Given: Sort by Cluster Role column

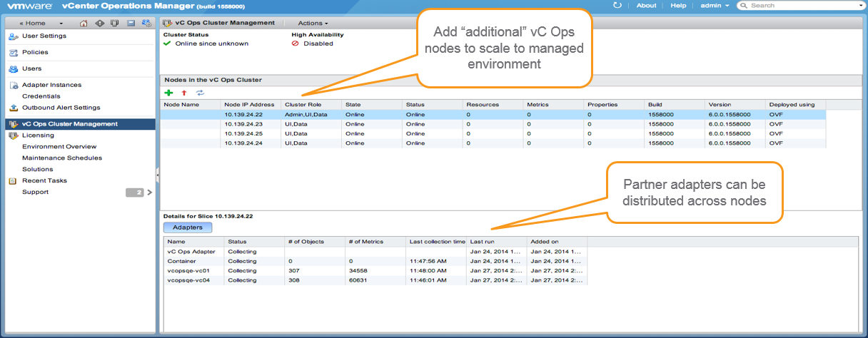Looking at the screenshot, I should point(312,104).
